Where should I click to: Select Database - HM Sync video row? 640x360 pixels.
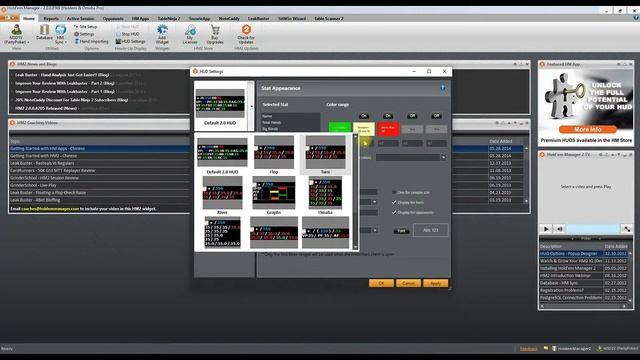click(584, 283)
